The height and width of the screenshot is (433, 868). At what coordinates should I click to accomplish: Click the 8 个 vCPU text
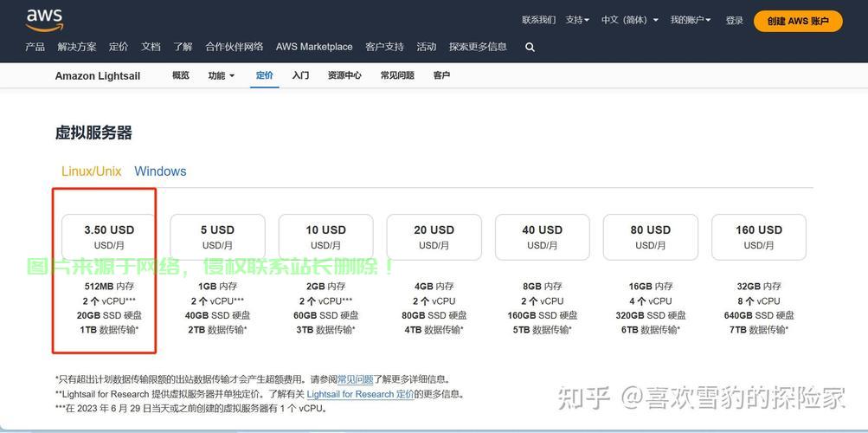(x=759, y=301)
